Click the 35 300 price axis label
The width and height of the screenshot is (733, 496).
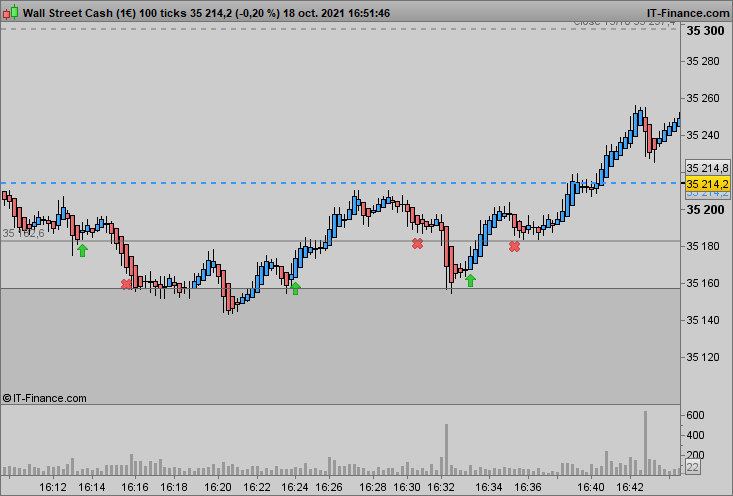(705, 31)
